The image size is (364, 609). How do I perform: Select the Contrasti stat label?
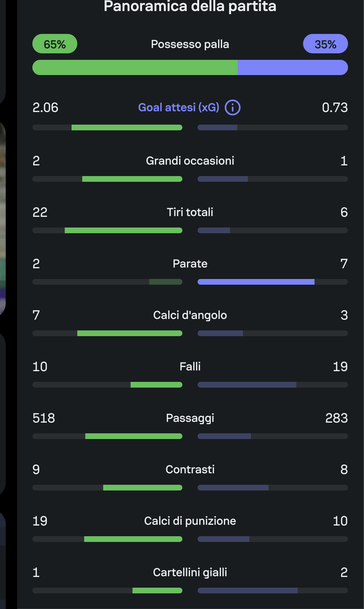pyautogui.click(x=190, y=470)
